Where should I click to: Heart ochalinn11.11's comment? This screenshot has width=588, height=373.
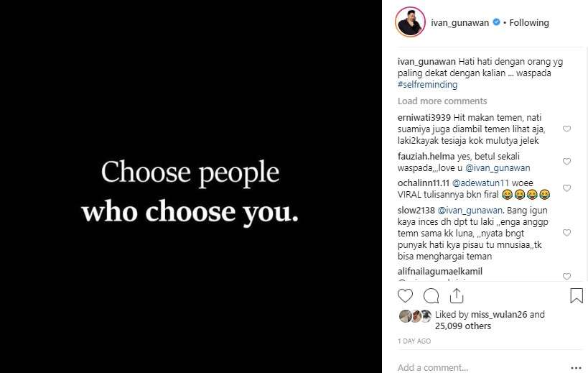tap(566, 188)
